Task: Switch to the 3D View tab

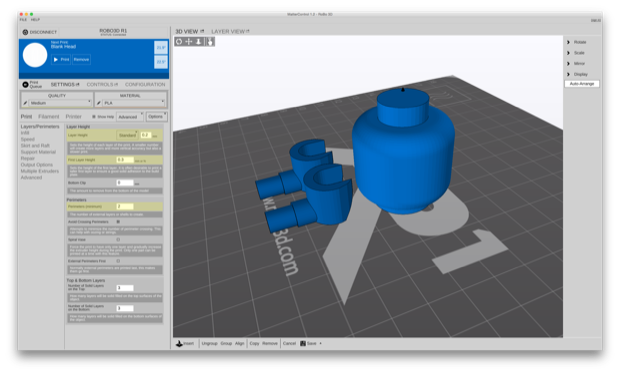Action: point(187,31)
